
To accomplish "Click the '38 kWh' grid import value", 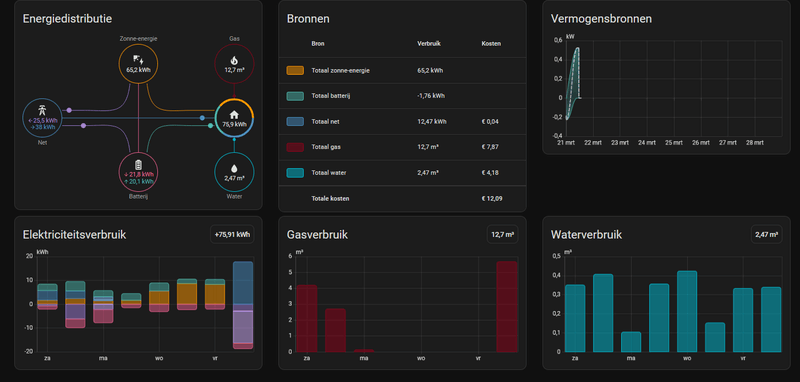I will [42, 127].
